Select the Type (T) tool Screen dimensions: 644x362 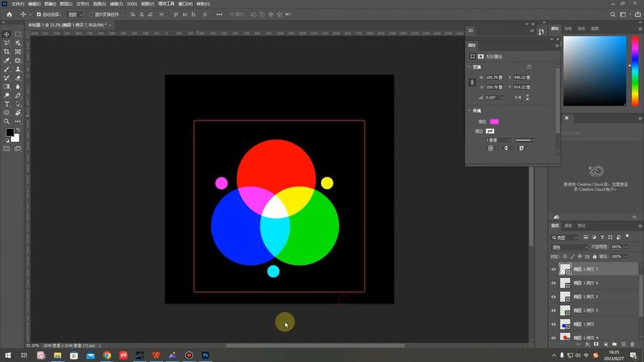7,104
